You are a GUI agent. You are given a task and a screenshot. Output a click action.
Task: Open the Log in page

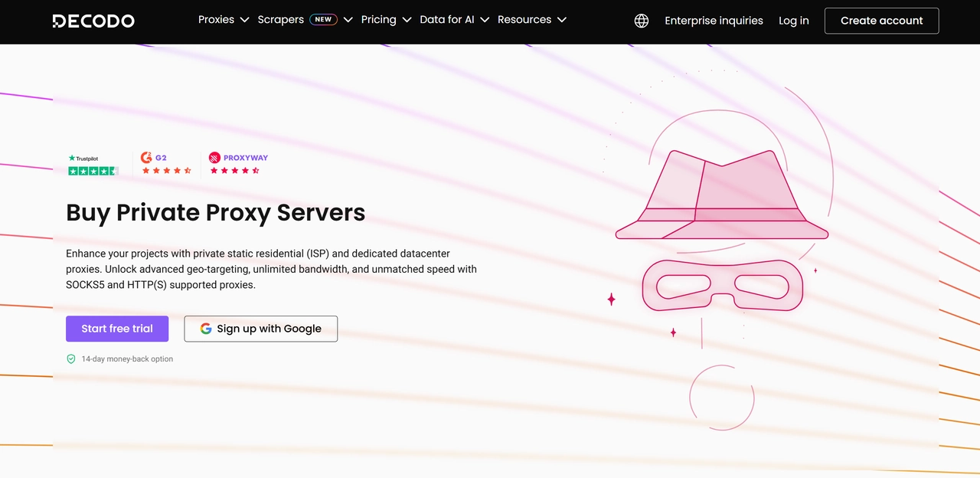[793, 21]
